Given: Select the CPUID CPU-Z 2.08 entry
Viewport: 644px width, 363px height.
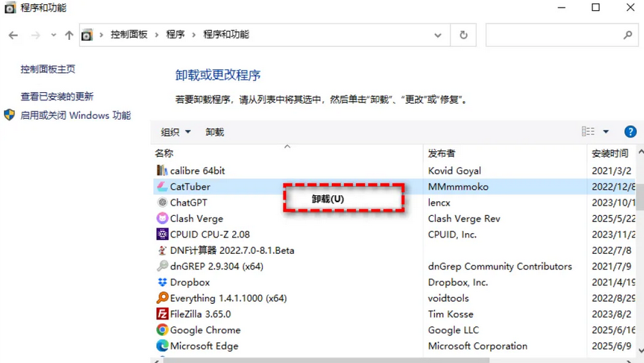Looking at the screenshot, I should [210, 234].
